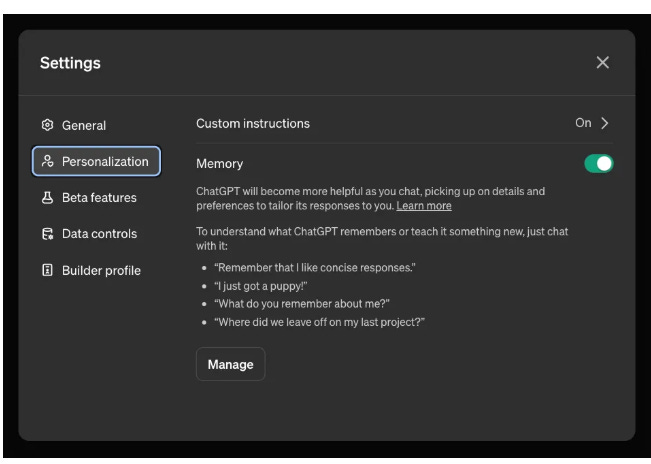The image size is (651, 464).
Task: Click the On status for Custom instructions
Action: [x=583, y=123]
